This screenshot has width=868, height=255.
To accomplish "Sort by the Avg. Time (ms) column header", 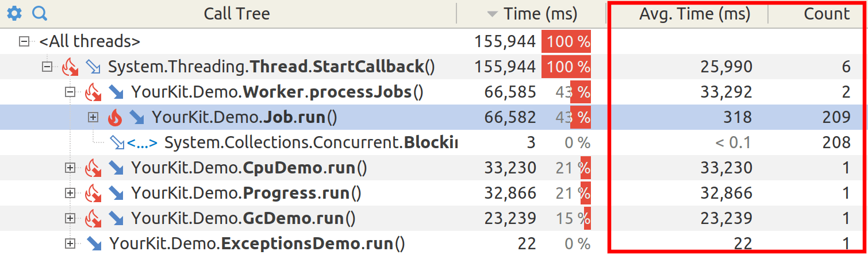I will pyautogui.click(x=694, y=14).
